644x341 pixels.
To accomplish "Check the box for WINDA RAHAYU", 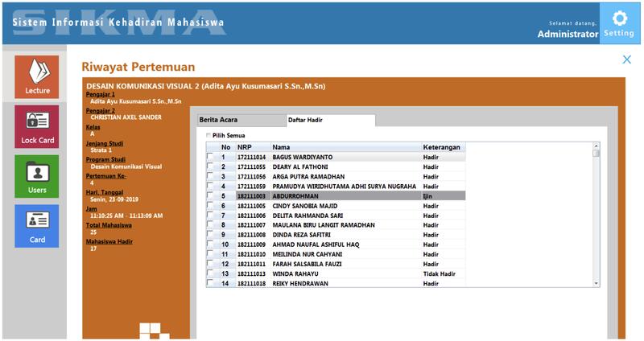I will 210,273.
